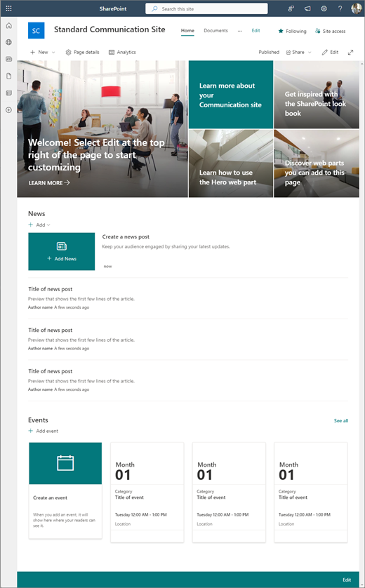Viewport: 365px width, 588px height.
Task: Click Add event
Action: [x=43, y=431]
